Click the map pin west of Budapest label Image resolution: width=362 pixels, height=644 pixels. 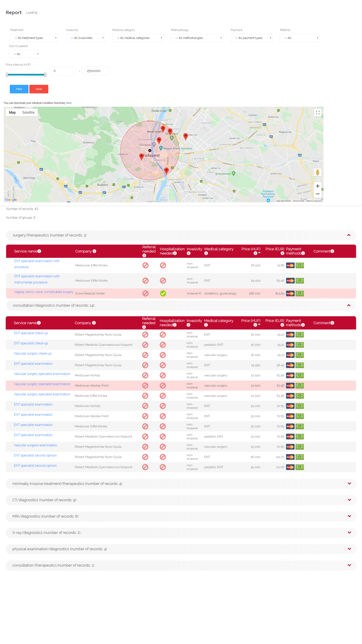pyautogui.click(x=141, y=157)
